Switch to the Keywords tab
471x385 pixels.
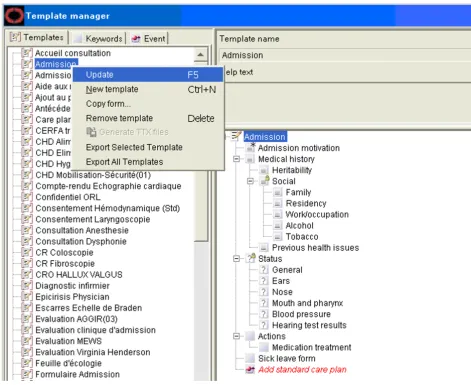click(99, 39)
